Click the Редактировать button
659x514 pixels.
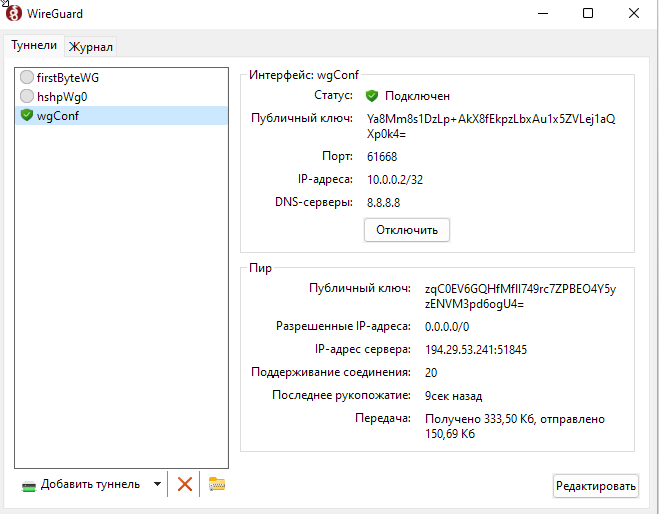(x=596, y=486)
